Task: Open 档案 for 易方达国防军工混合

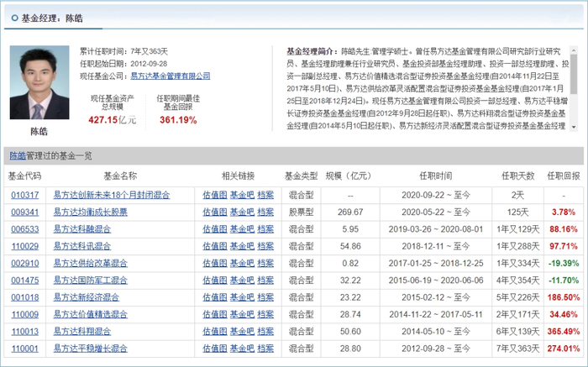Action: 265,280
